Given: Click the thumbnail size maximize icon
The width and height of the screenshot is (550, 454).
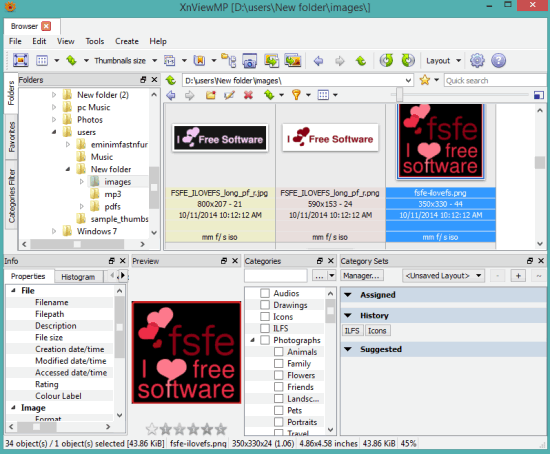Looking at the screenshot, I should pos(538,95).
